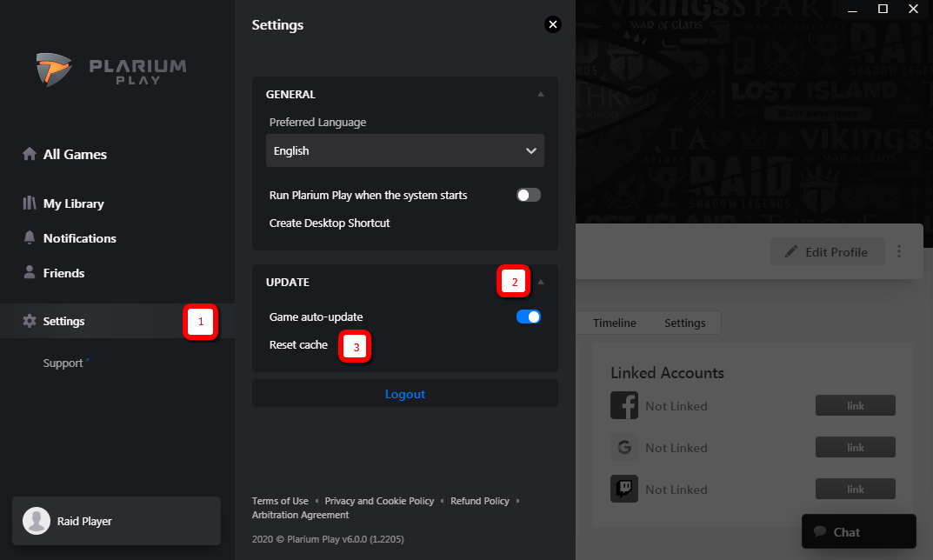
Task: Switch to the Timeline profile tab
Action: point(614,323)
